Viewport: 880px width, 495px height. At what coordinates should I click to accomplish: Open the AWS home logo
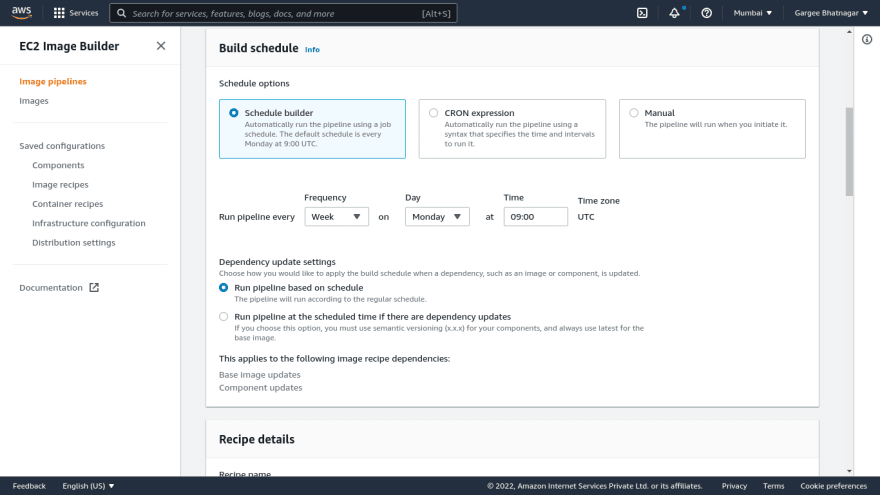coord(21,12)
